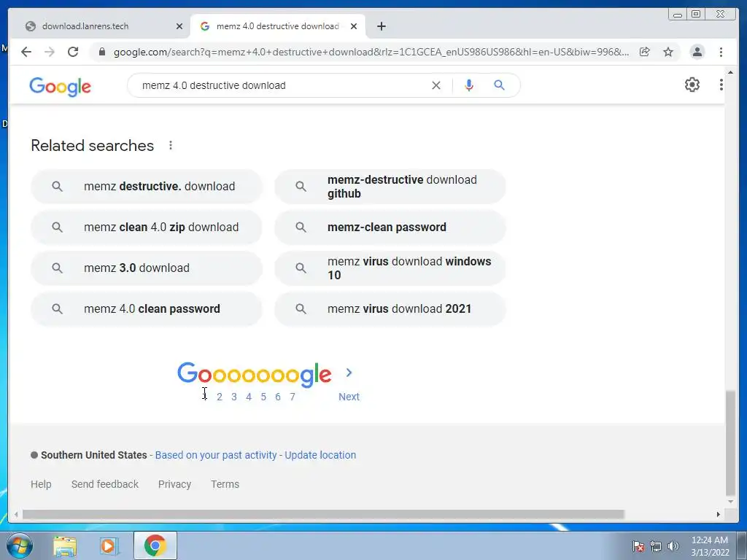Viewport: 747px width, 560px height.
Task: Click the horizontal scrollbar thumb
Action: point(323,514)
